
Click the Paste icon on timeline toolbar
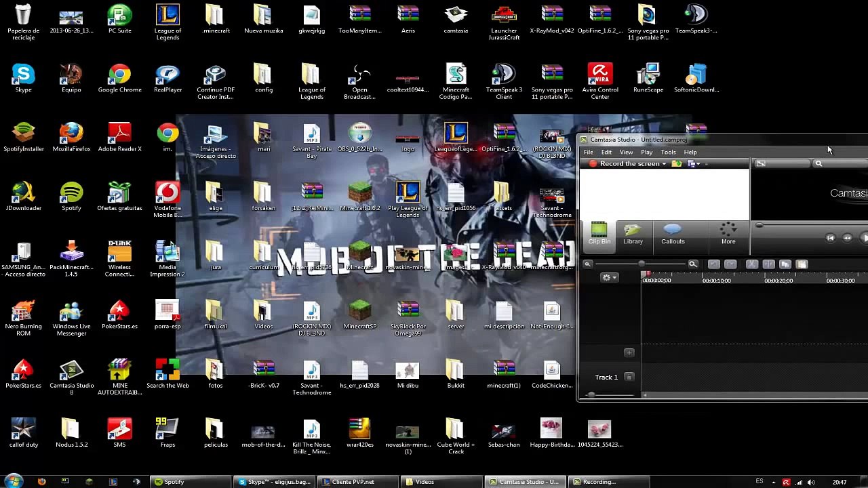coord(802,264)
